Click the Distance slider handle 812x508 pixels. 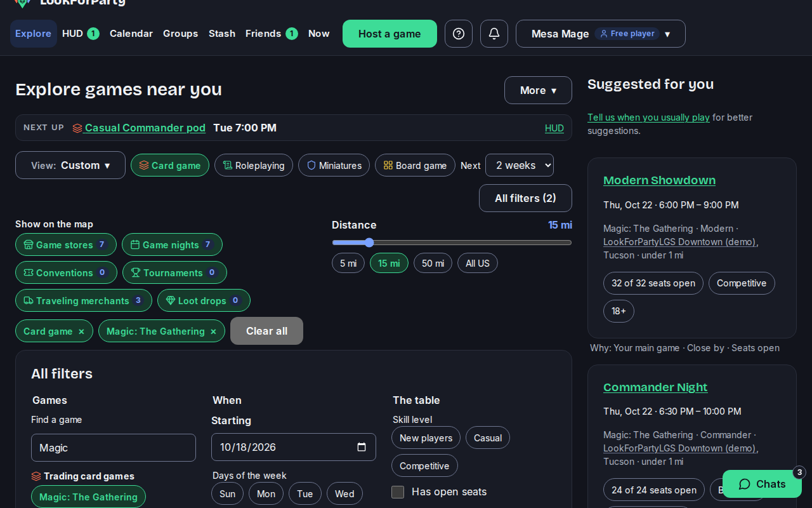click(x=369, y=243)
